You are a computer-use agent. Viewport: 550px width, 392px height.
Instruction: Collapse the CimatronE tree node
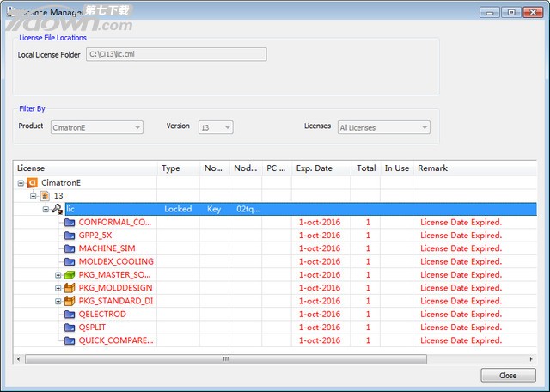pos(21,183)
